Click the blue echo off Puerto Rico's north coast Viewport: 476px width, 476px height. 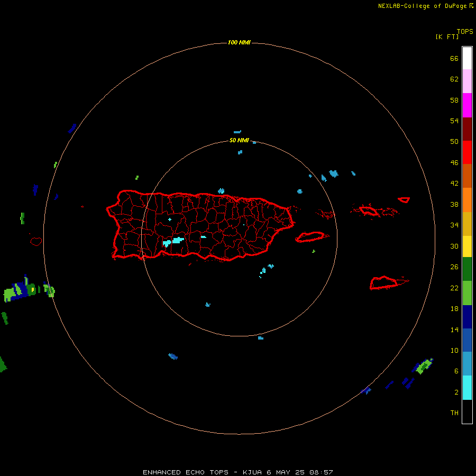[221, 191]
